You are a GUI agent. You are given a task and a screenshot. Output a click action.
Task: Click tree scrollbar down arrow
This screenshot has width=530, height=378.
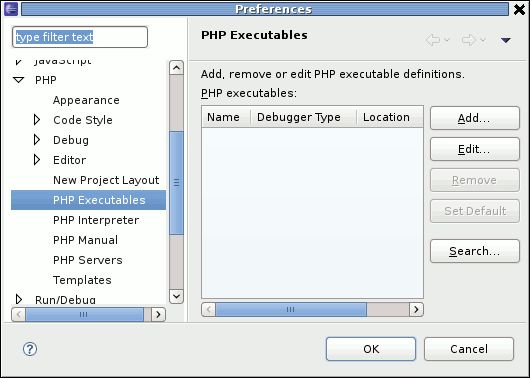176,297
